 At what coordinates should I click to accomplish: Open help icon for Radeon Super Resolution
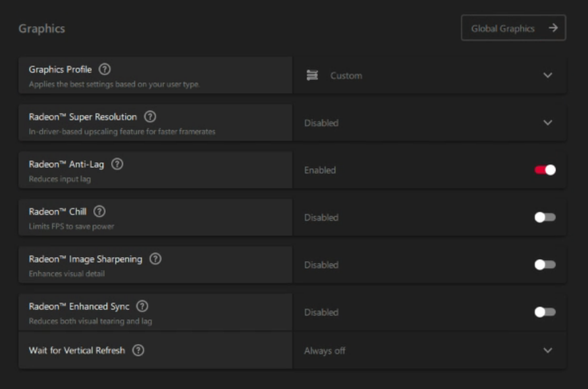[x=150, y=117]
